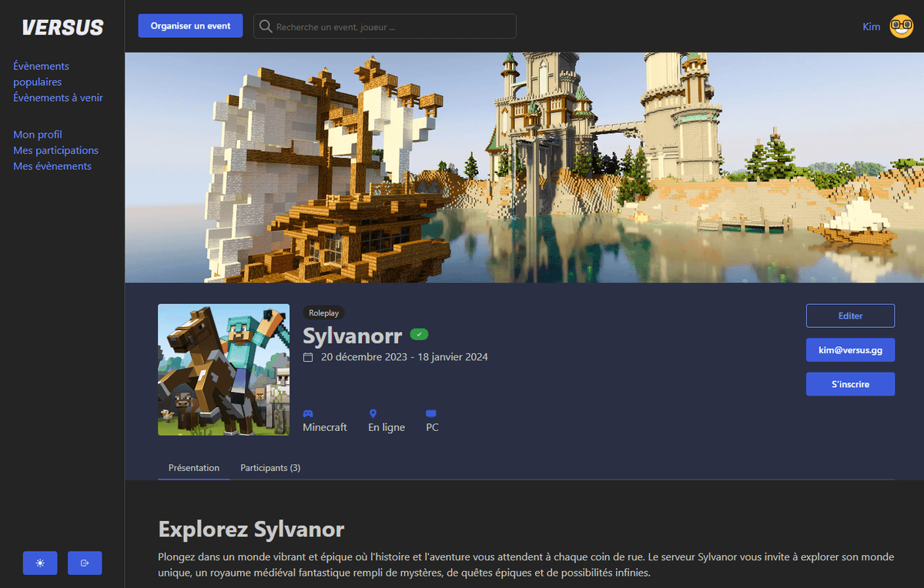
Task: Click the location pin icon above En ligne
Action: point(373,414)
